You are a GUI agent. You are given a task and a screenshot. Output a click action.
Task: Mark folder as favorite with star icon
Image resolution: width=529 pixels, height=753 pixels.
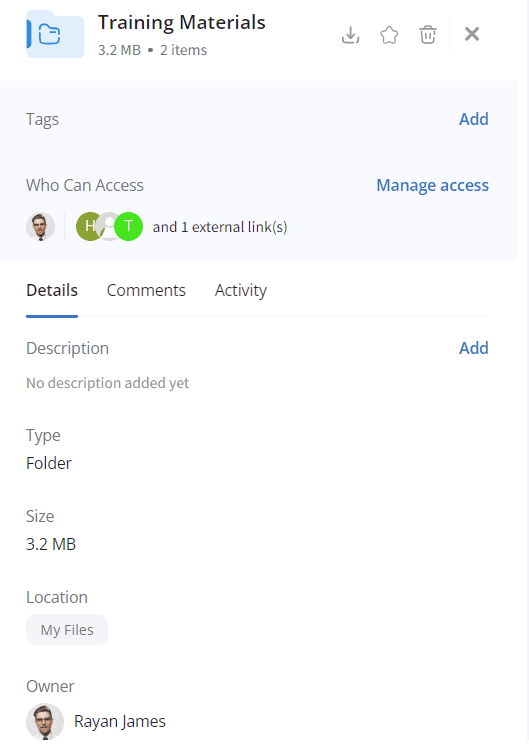[x=389, y=35]
